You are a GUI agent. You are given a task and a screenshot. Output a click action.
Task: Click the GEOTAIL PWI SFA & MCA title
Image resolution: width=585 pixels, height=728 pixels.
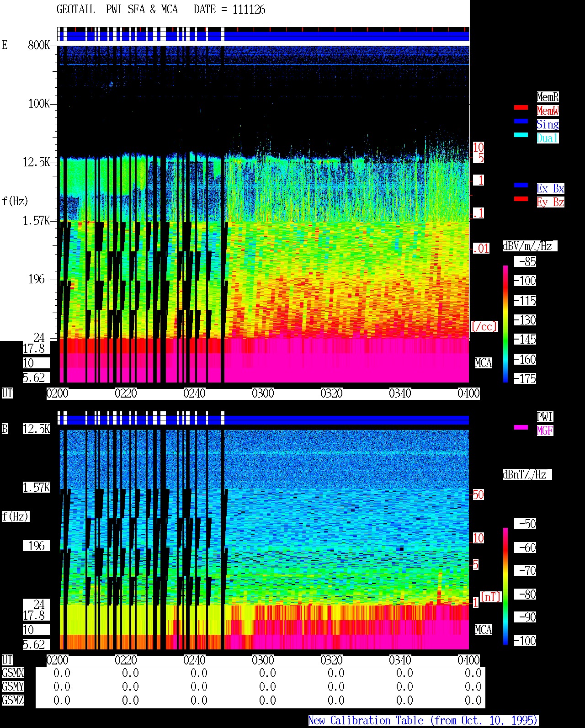coord(117,10)
